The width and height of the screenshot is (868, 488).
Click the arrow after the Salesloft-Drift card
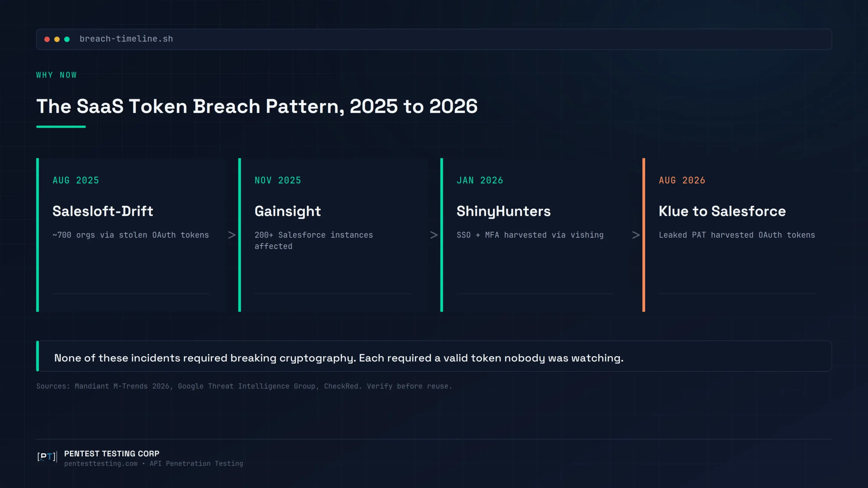point(232,235)
